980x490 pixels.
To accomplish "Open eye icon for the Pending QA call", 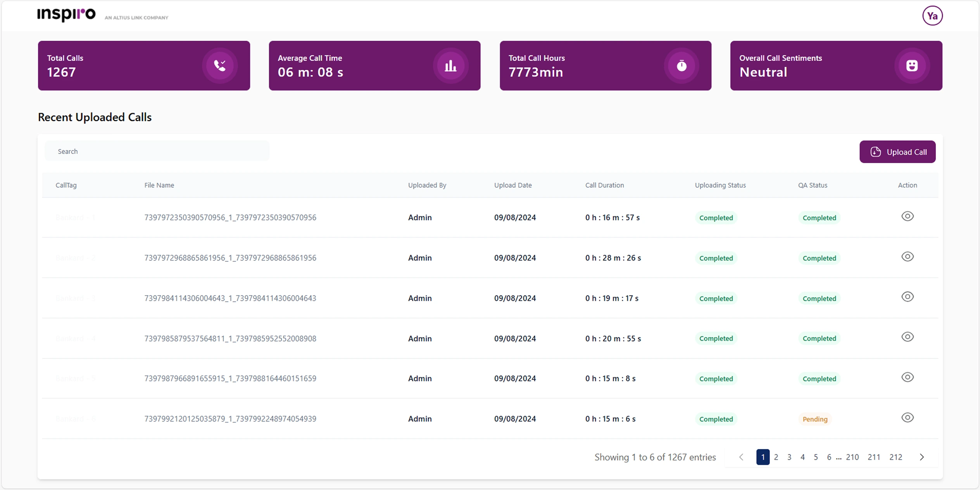I will point(907,418).
